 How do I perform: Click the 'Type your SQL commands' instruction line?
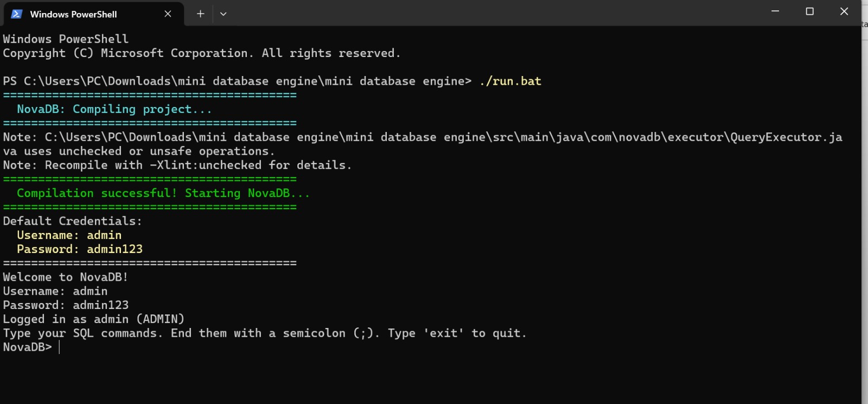pyautogui.click(x=265, y=333)
